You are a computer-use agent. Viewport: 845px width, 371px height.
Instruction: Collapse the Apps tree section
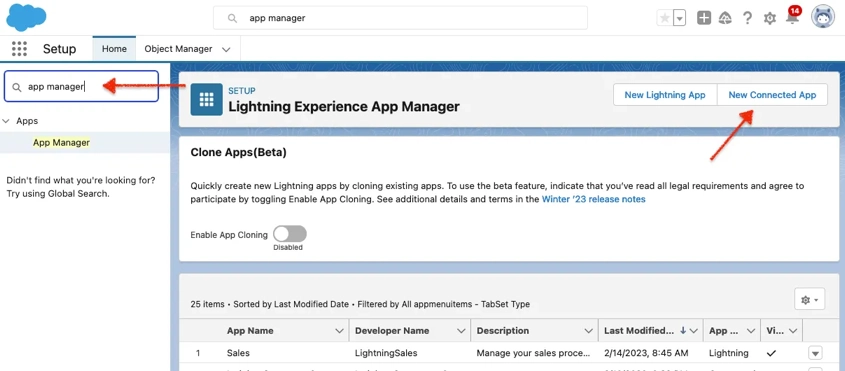[6, 121]
